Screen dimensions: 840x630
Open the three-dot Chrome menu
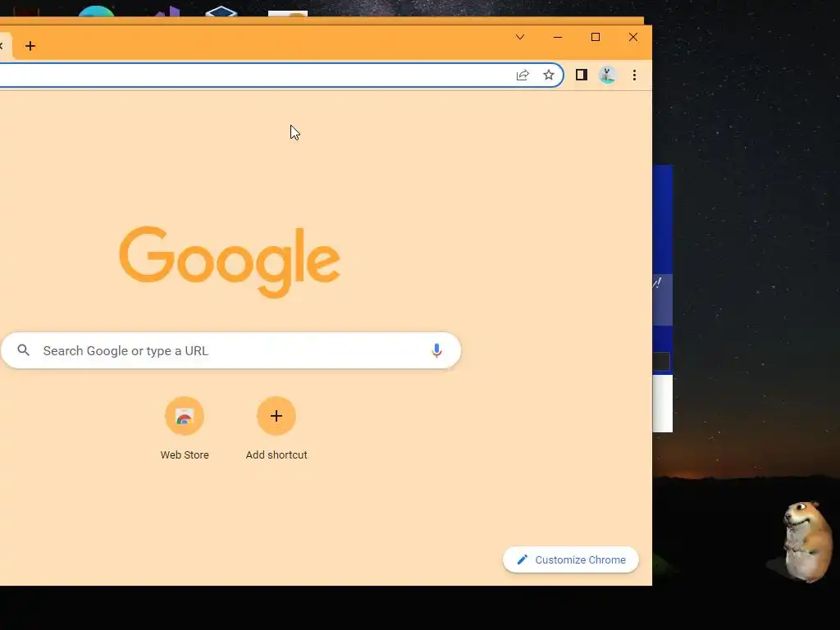click(x=634, y=75)
